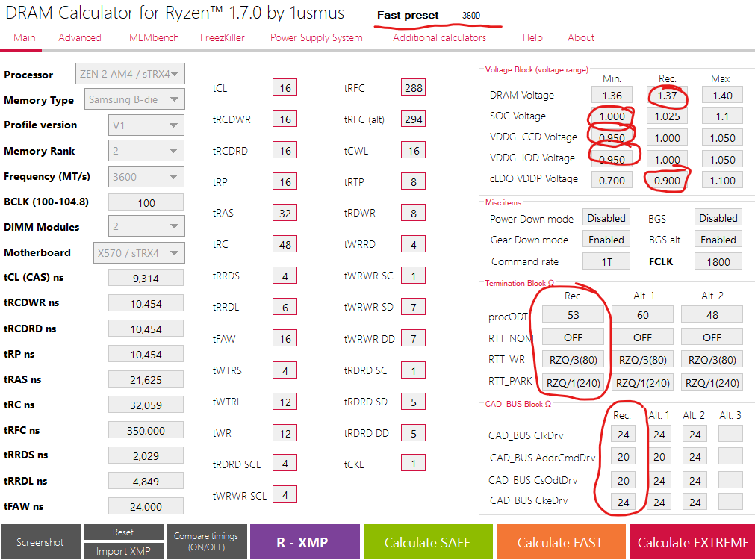Go to Power Supply System tab
Viewport: 755px width, 560px height.
(317, 37)
